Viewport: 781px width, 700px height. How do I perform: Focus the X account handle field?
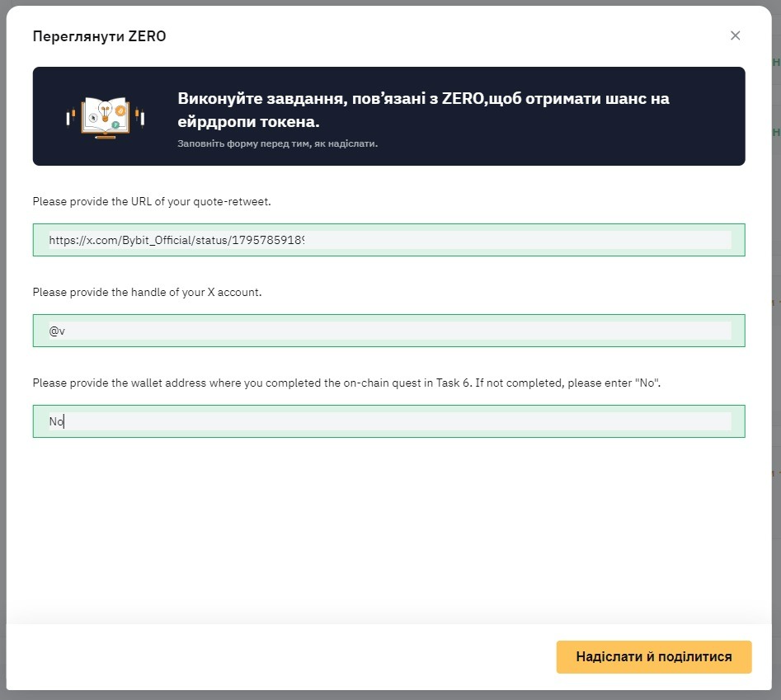tap(388, 331)
